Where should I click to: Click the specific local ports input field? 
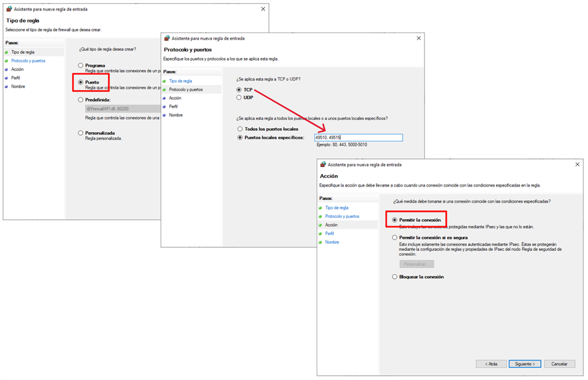[358, 138]
